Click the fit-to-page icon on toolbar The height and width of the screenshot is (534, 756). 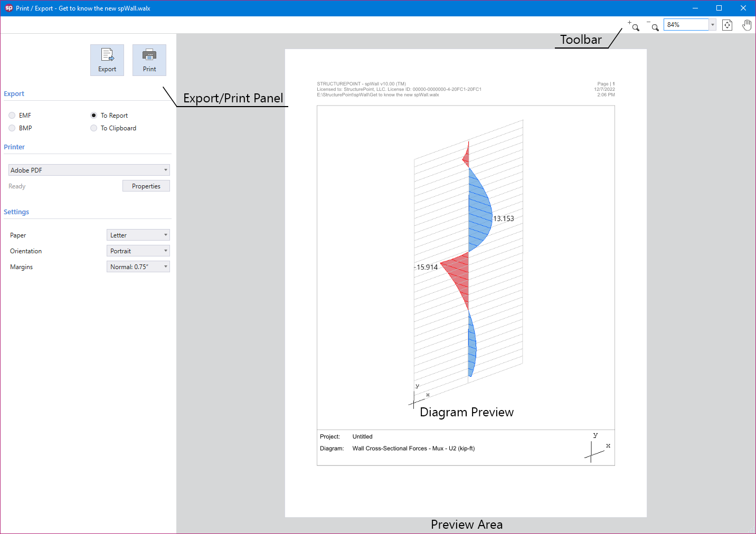click(x=727, y=24)
